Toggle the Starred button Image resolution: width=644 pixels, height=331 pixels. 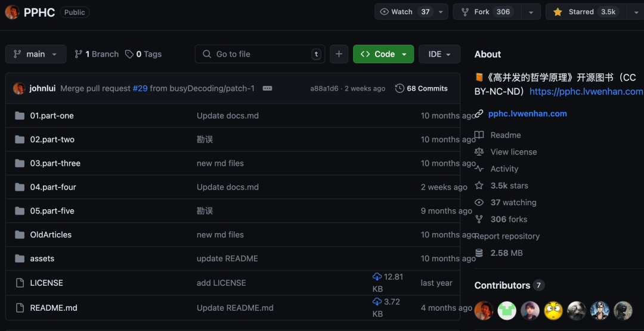pyautogui.click(x=586, y=12)
